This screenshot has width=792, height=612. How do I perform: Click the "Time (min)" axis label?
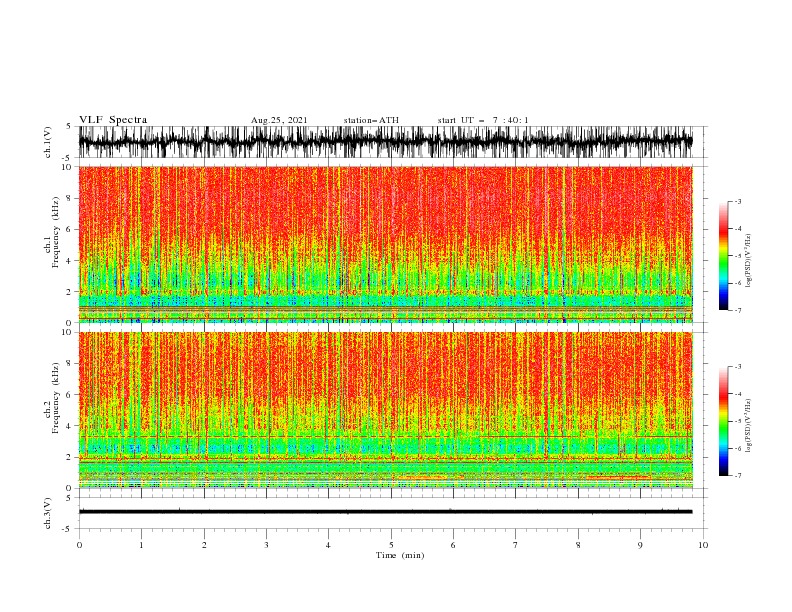pyautogui.click(x=400, y=555)
